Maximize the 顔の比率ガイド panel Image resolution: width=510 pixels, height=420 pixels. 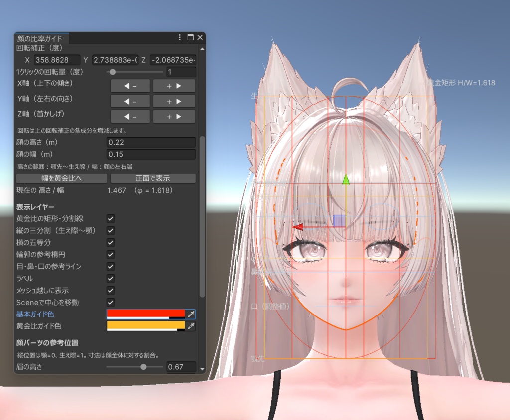[191, 37]
